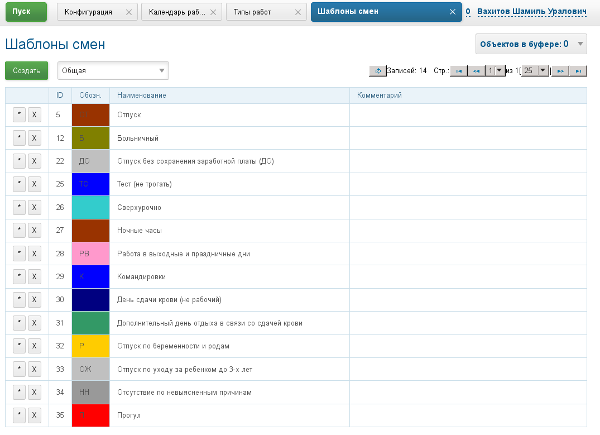
Task: Open the Общая category dropdown
Action: 112,71
